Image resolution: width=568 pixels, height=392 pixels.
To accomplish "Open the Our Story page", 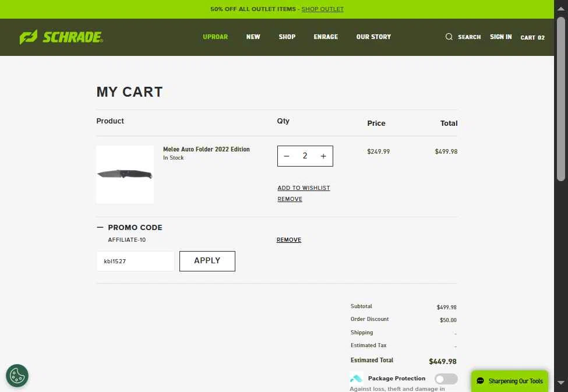I will pyautogui.click(x=373, y=37).
